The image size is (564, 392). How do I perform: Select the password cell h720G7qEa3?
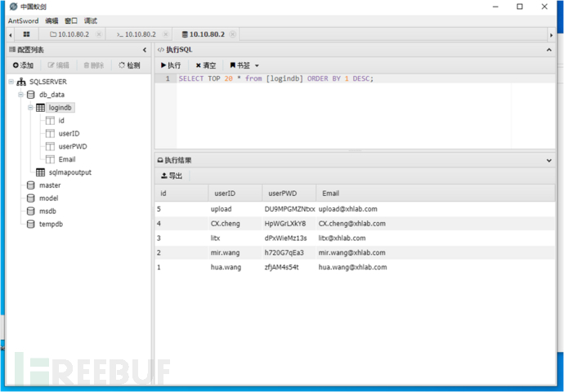pyautogui.click(x=284, y=252)
